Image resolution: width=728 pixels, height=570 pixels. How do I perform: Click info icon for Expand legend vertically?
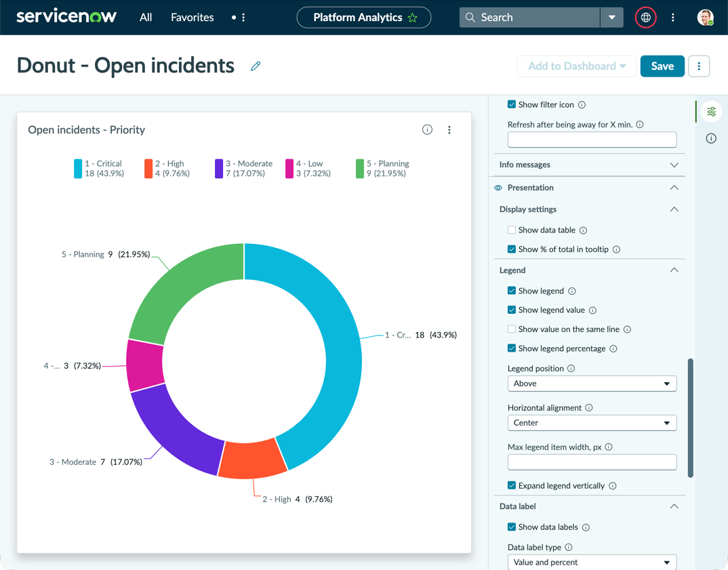(612, 485)
